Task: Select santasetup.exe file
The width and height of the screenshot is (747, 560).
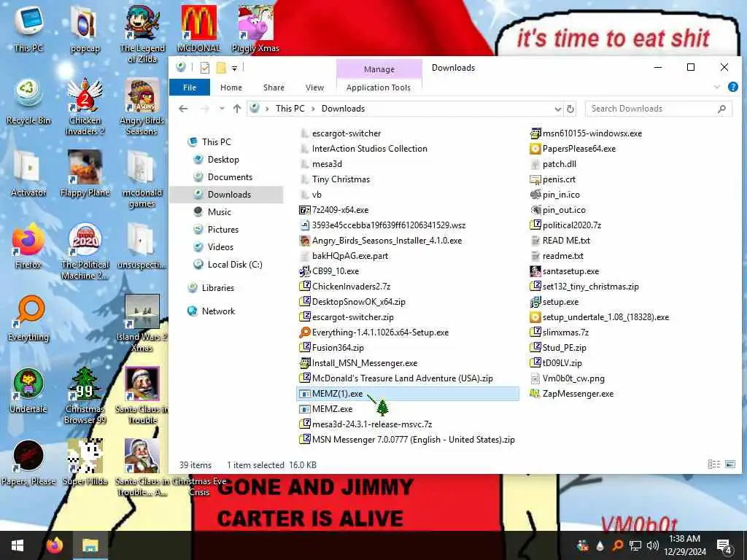Action: (570, 271)
